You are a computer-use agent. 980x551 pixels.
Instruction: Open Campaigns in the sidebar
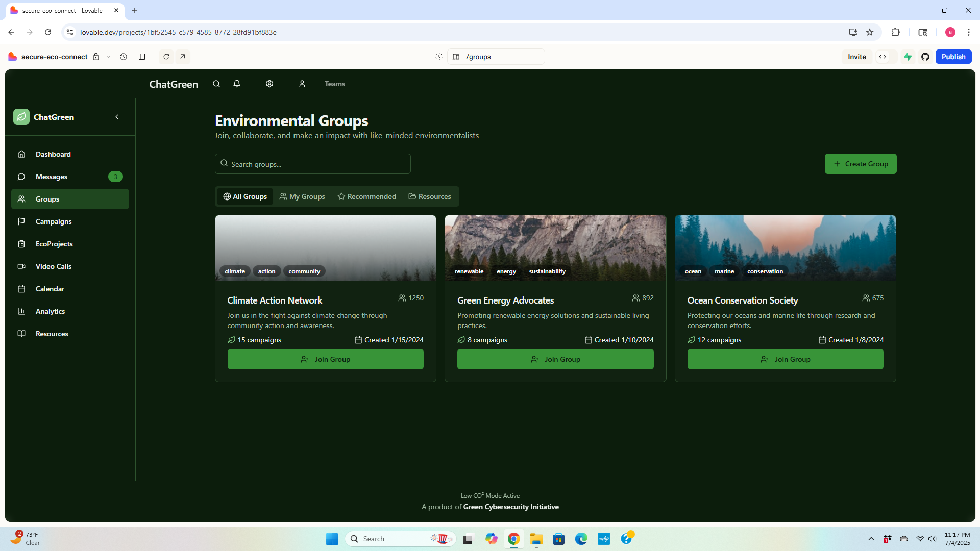click(54, 221)
